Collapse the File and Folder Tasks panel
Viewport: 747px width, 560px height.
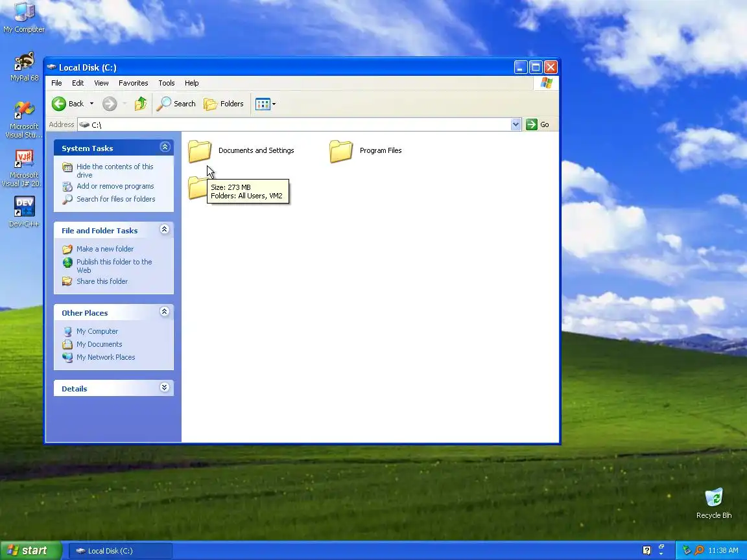click(165, 229)
